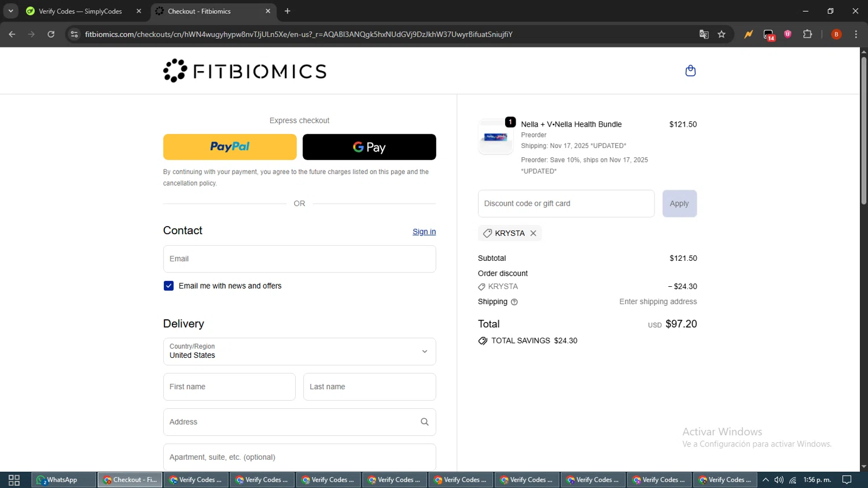868x488 pixels.
Task: Click the Address input field
Action: click(300, 422)
